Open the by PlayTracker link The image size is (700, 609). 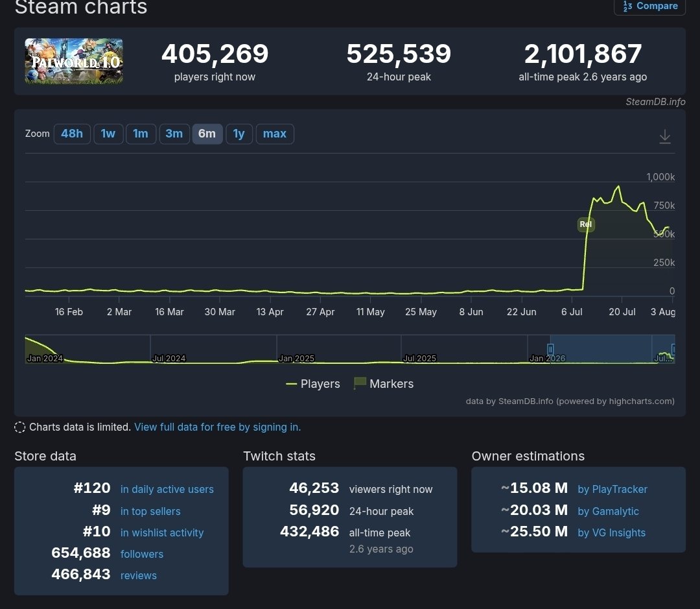612,489
